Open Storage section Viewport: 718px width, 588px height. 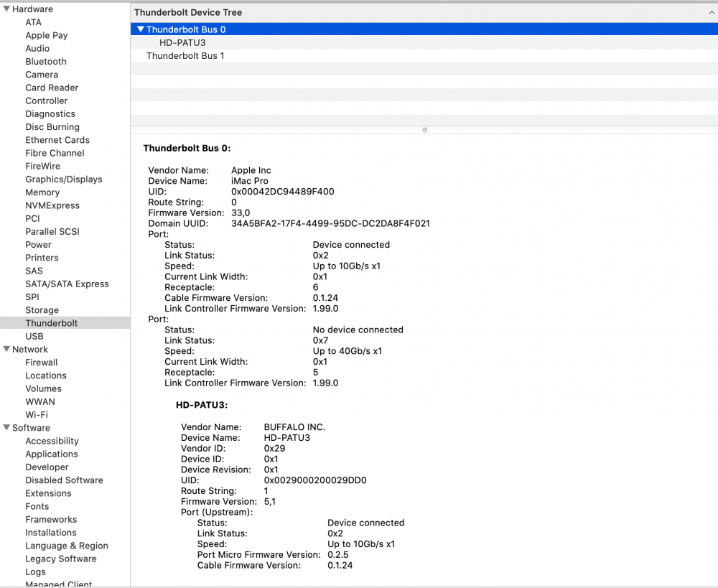pos(42,310)
